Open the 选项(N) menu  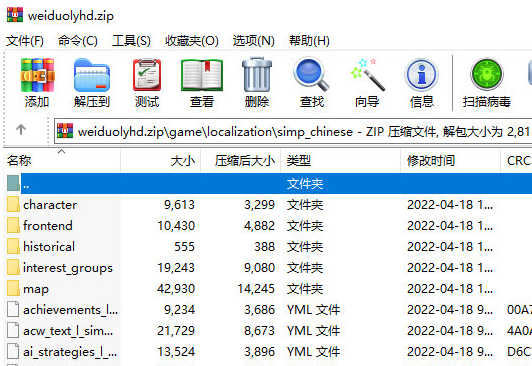coord(254,41)
